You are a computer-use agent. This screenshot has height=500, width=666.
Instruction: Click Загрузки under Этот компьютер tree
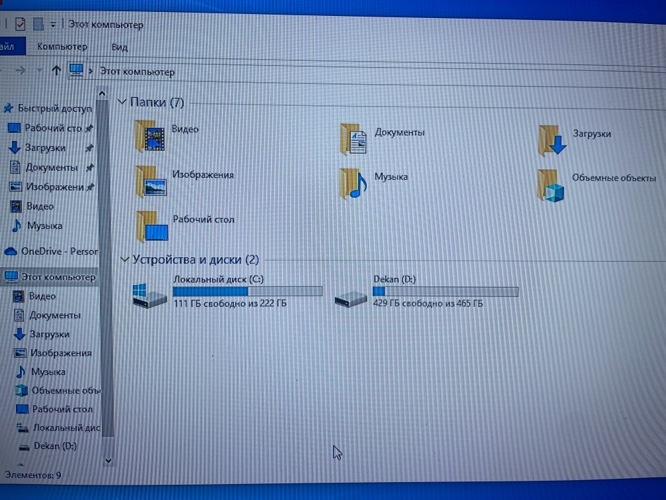point(42,334)
